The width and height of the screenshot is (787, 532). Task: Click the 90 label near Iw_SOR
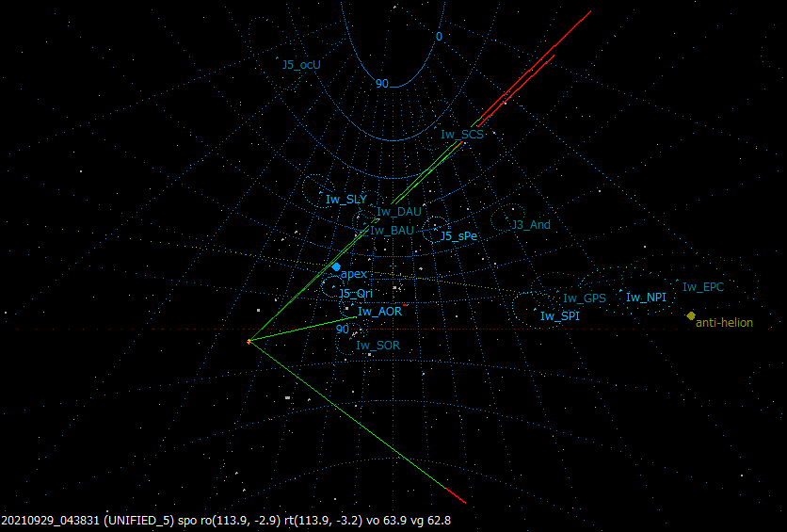click(343, 330)
